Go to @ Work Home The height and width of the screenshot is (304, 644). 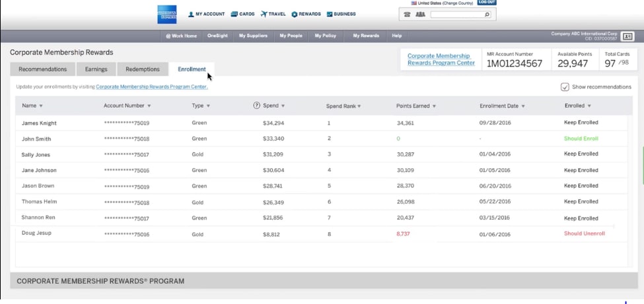[181, 36]
